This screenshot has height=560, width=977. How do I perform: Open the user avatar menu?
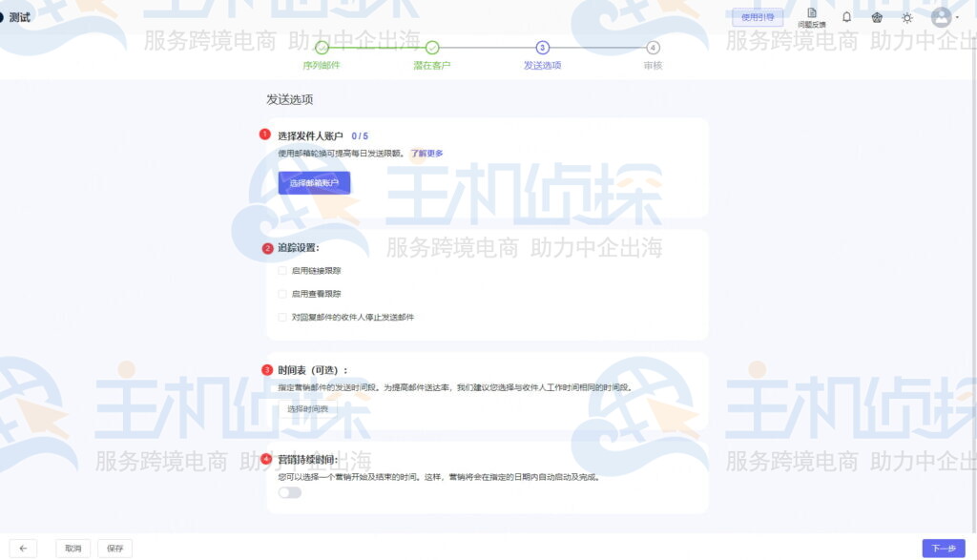pos(942,16)
